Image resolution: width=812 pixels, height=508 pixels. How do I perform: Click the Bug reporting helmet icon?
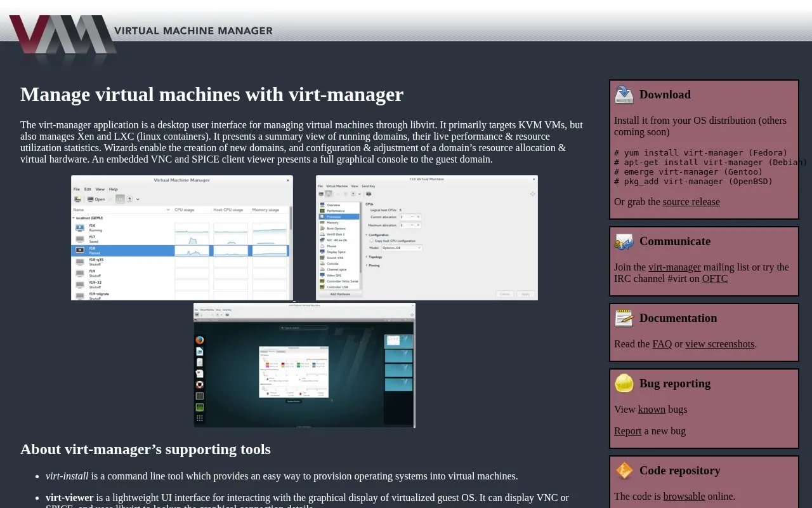(624, 384)
